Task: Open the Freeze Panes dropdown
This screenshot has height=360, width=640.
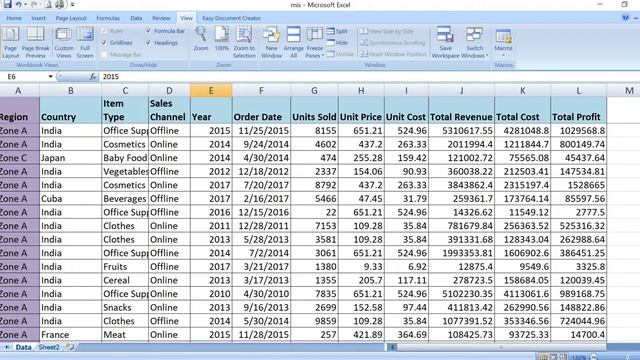Action: (x=314, y=42)
